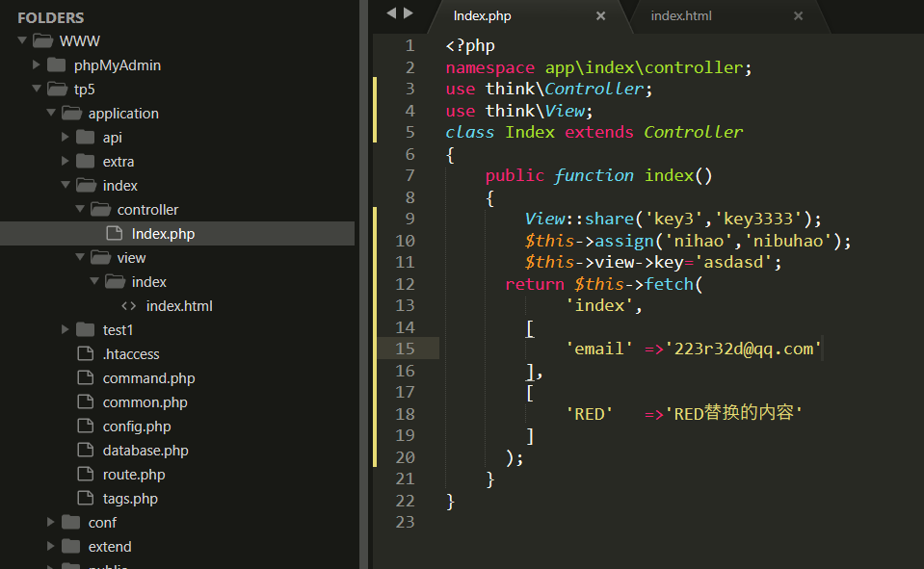Image resolution: width=924 pixels, height=569 pixels.
Task: Open command.php from the folder tree
Action: click(148, 378)
